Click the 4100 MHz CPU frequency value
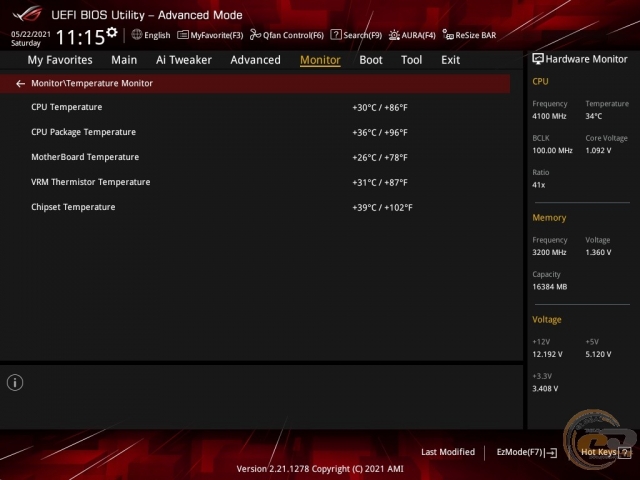This screenshot has height=480, width=640. (x=549, y=116)
